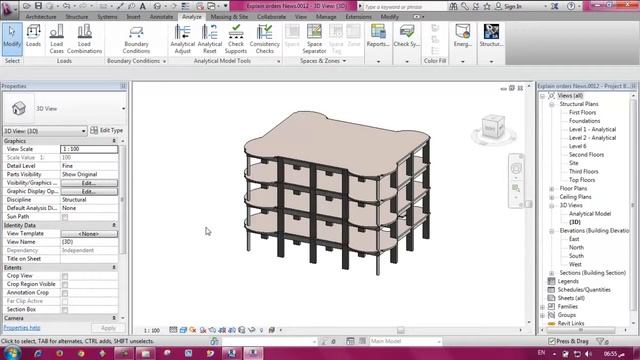The height and width of the screenshot is (360, 640).
Task: Switch to Architecture tab
Action: (x=41, y=17)
